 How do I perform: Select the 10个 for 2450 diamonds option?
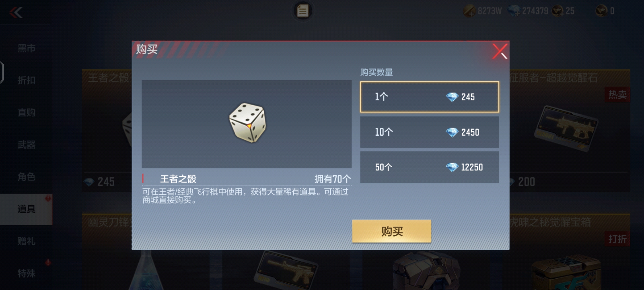coord(429,132)
